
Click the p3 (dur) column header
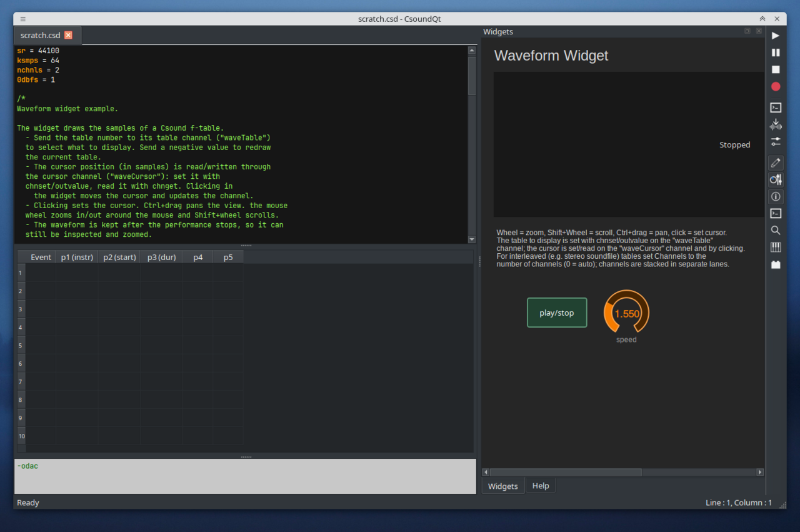[x=161, y=257]
